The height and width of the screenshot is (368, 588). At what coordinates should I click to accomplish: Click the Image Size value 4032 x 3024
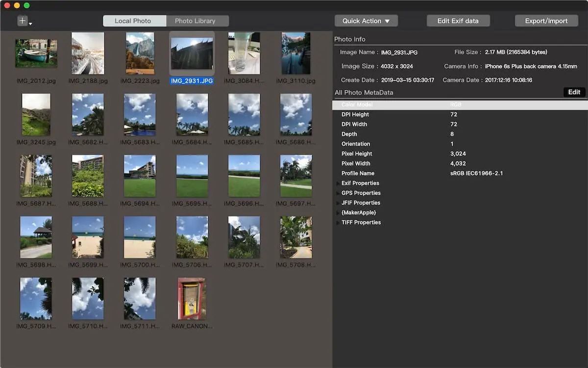tap(397, 66)
